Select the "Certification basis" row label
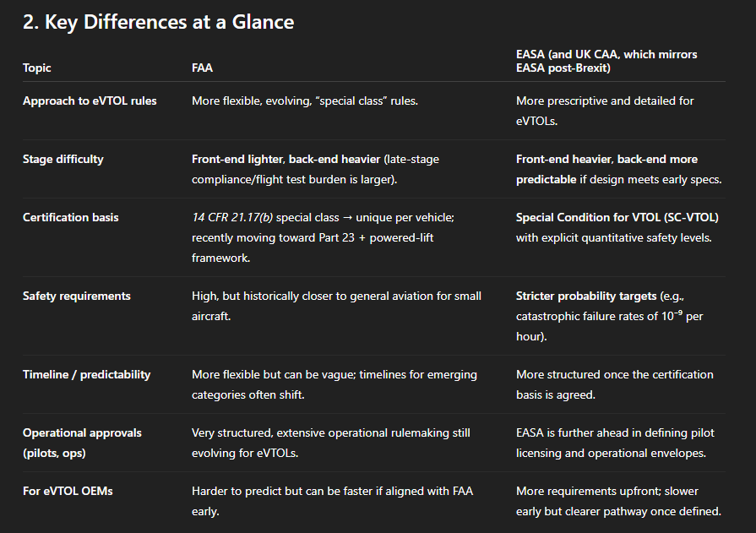Viewport: 756px width, 533px height. coord(70,217)
